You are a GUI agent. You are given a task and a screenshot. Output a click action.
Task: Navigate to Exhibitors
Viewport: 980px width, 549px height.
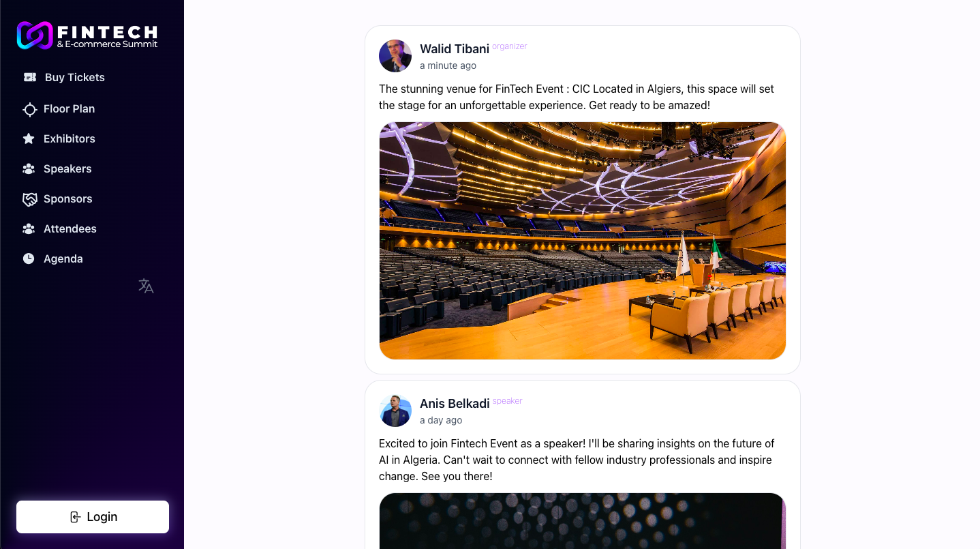coord(70,139)
